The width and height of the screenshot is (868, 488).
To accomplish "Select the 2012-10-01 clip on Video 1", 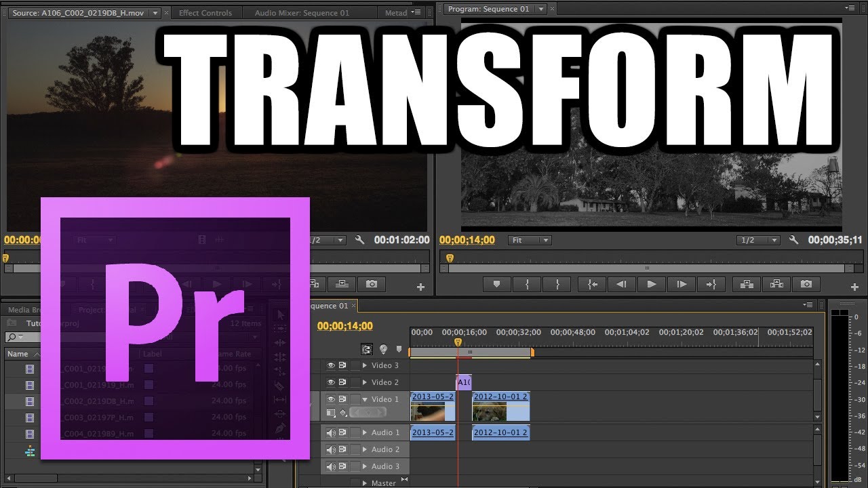I will coord(501,407).
